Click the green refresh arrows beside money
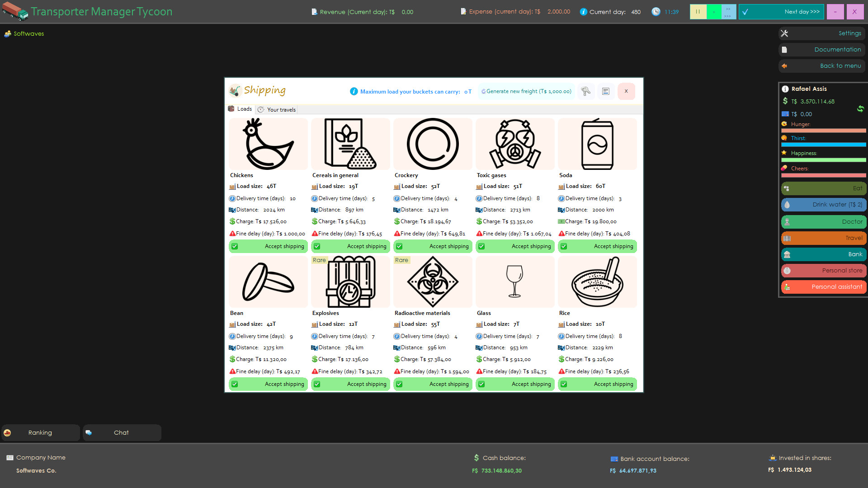The image size is (868, 488). tap(860, 108)
